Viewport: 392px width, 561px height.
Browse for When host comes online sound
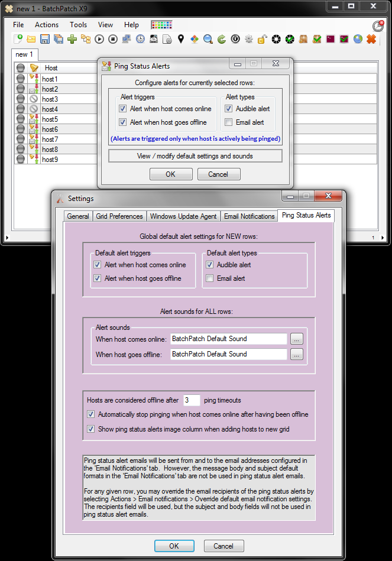coord(296,339)
